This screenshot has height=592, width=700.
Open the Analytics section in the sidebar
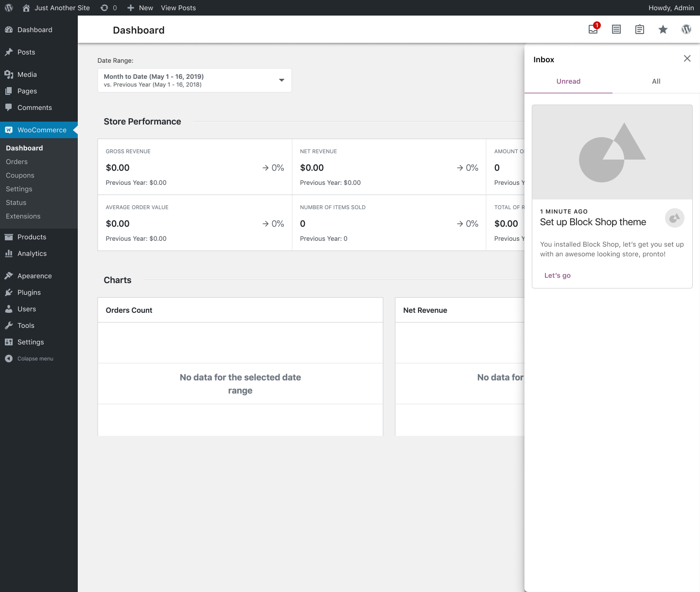[x=32, y=253]
